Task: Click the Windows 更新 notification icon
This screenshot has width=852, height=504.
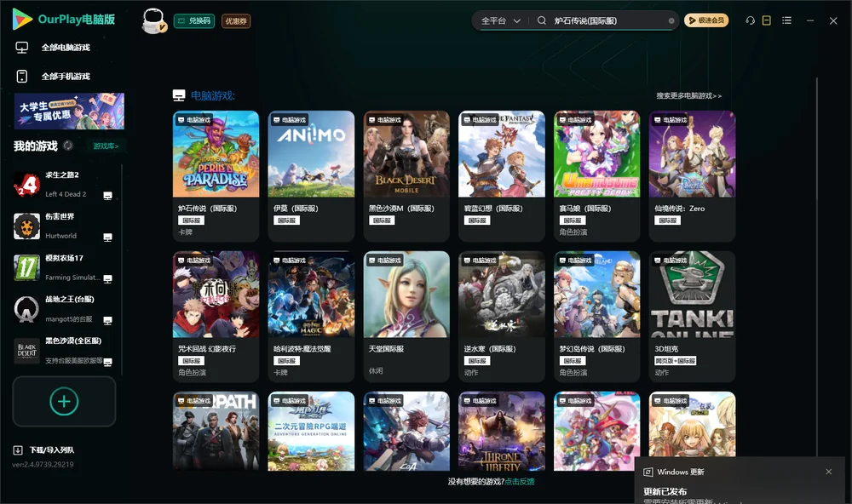Action: (648, 472)
